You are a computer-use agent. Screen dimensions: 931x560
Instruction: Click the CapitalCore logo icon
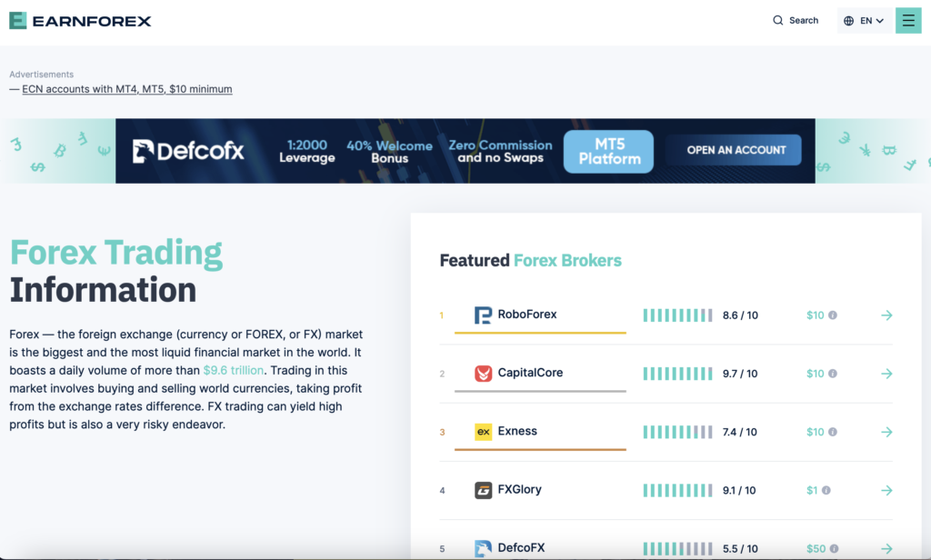(483, 373)
